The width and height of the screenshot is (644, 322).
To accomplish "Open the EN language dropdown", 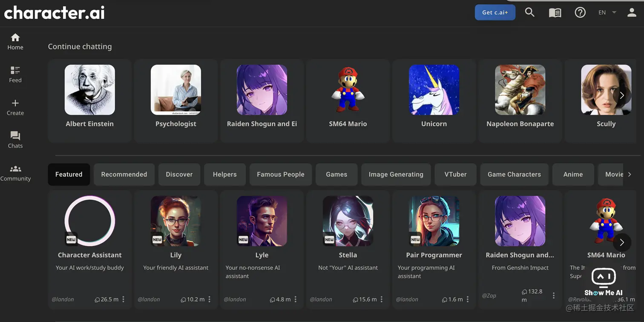I will 607,12.
